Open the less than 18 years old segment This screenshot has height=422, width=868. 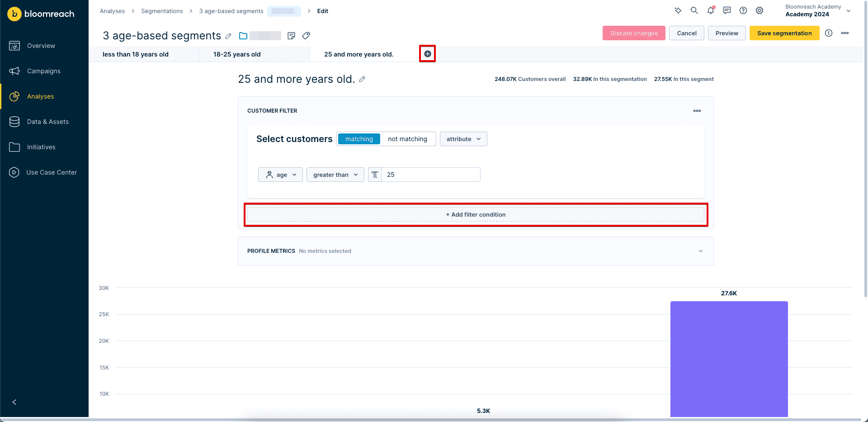pyautogui.click(x=136, y=54)
